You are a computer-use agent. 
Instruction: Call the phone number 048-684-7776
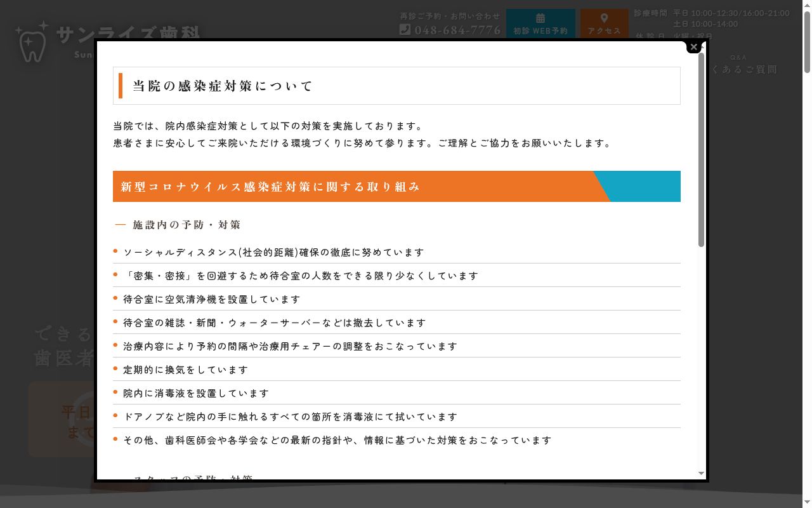click(457, 30)
